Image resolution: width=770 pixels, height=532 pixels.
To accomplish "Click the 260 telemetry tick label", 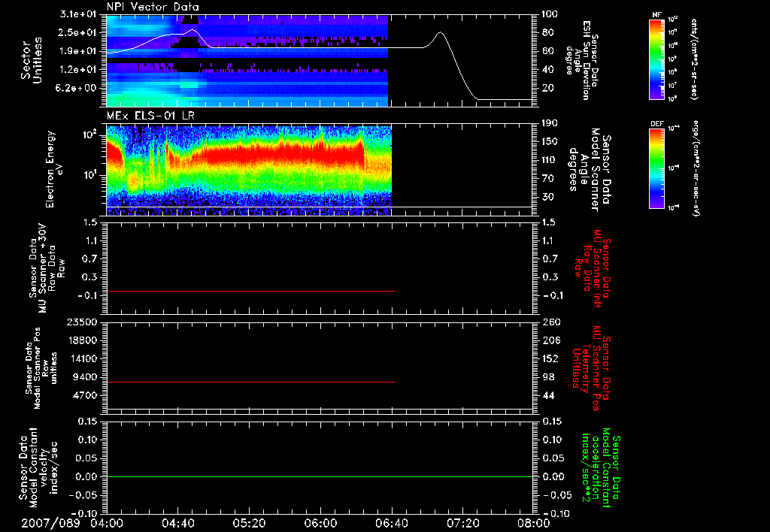I will (x=551, y=322).
